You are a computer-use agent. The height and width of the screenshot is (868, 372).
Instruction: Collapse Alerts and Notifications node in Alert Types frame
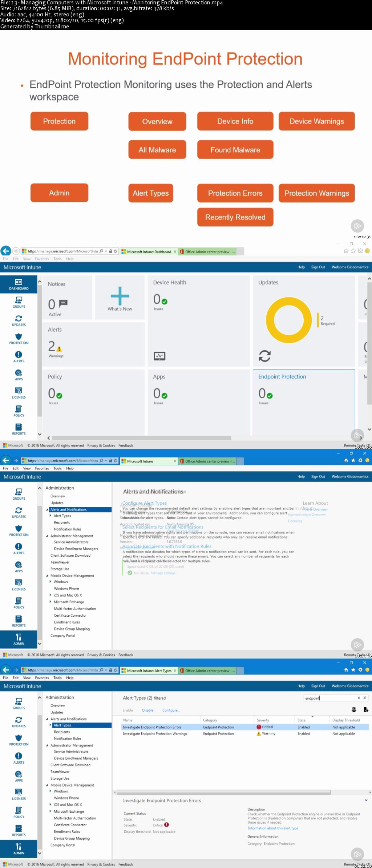tap(47, 719)
